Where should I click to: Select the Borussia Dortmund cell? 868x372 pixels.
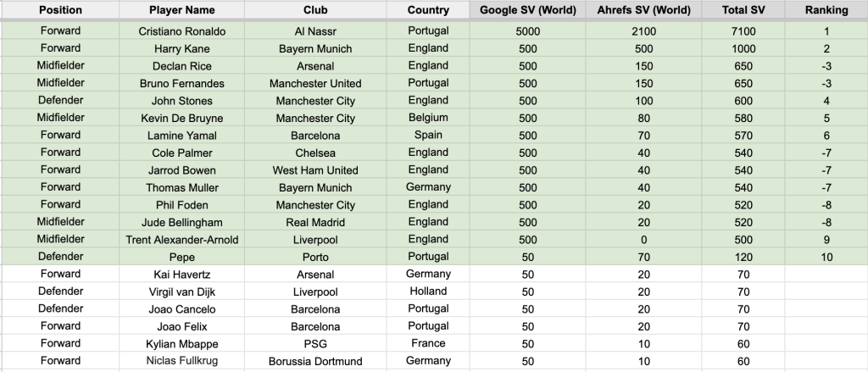coord(315,362)
